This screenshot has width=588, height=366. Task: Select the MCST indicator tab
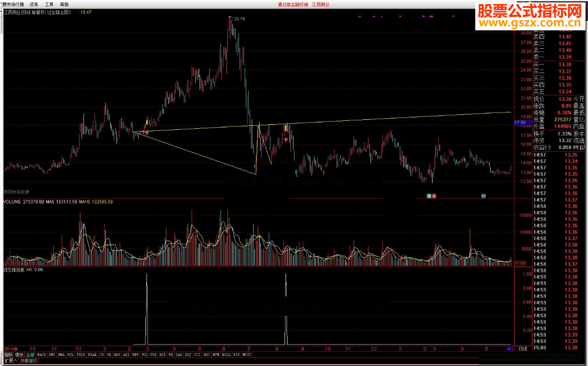click(x=247, y=355)
